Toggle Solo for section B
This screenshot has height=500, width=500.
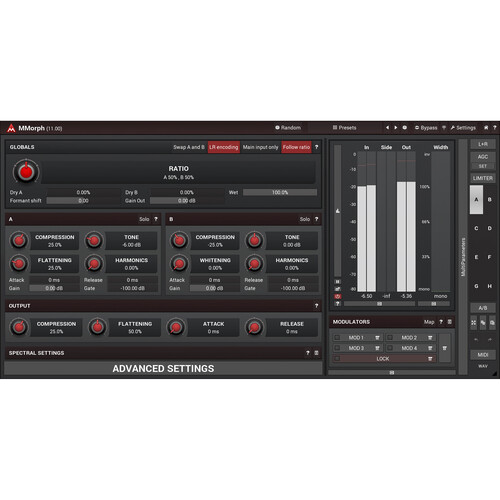(x=305, y=219)
